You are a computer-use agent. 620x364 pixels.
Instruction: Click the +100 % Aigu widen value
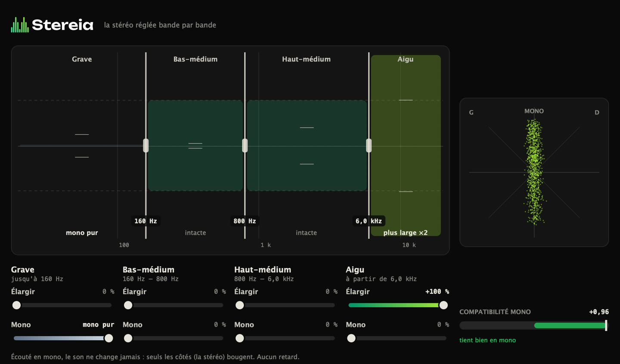pos(437,291)
